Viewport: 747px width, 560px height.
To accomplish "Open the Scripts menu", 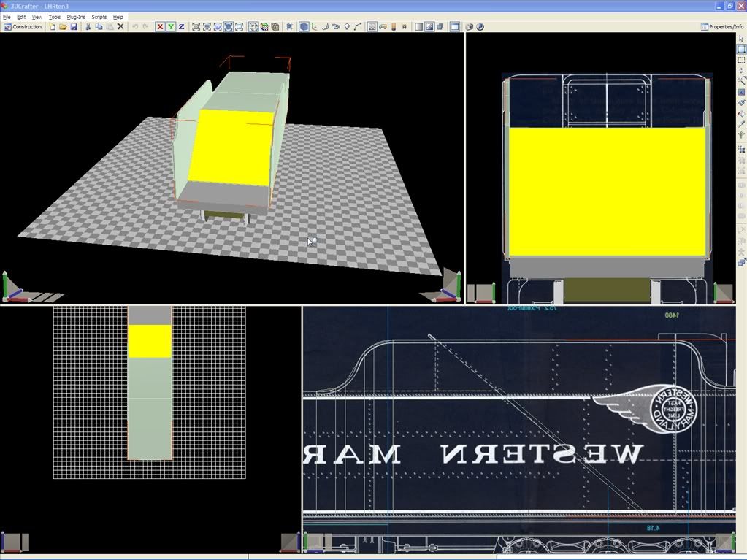I will click(x=99, y=17).
